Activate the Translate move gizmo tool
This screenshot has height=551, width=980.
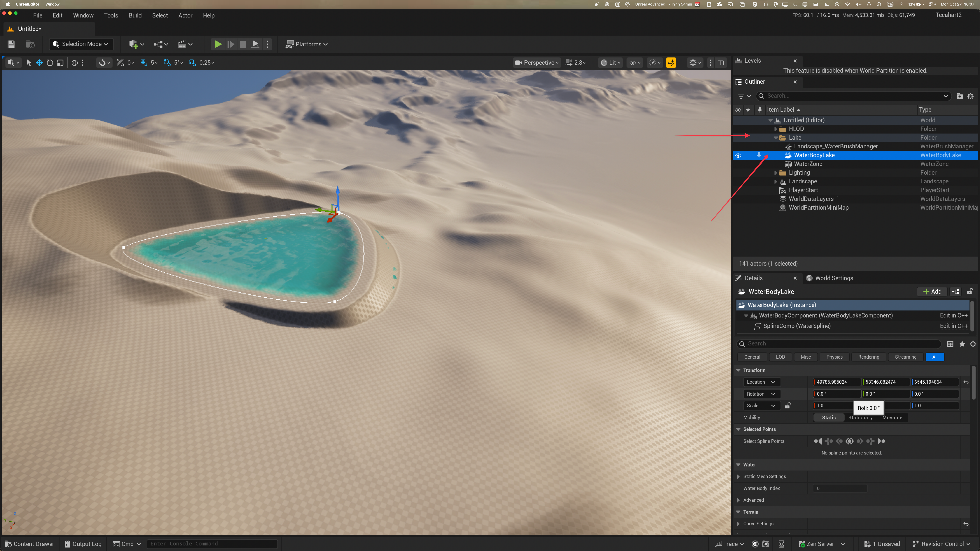39,63
